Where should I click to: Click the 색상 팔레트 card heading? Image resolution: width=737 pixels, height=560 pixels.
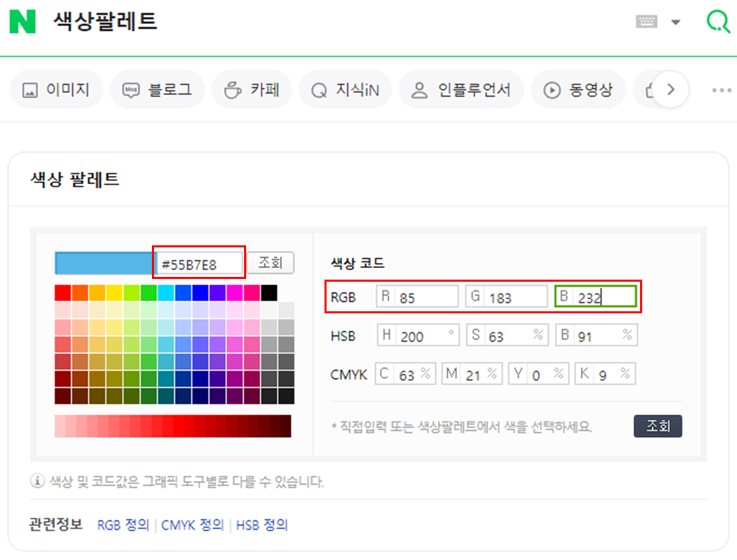tap(75, 179)
